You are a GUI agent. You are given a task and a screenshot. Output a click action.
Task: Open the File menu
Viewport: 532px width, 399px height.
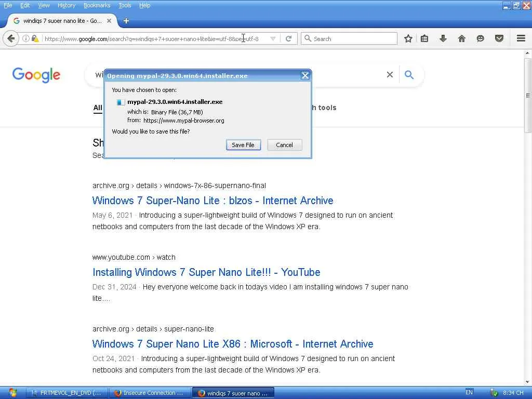point(8,5)
